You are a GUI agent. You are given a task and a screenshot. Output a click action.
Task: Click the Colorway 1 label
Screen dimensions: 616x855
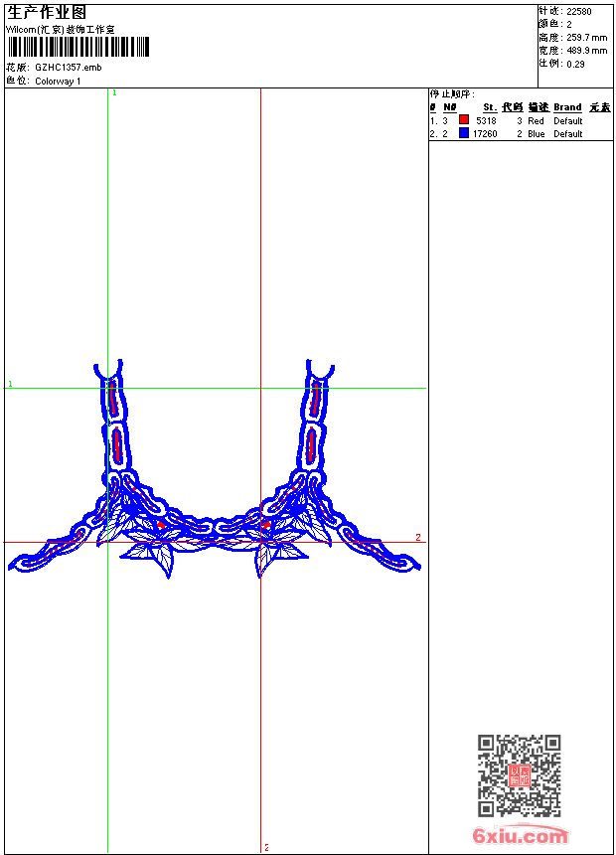58,82
